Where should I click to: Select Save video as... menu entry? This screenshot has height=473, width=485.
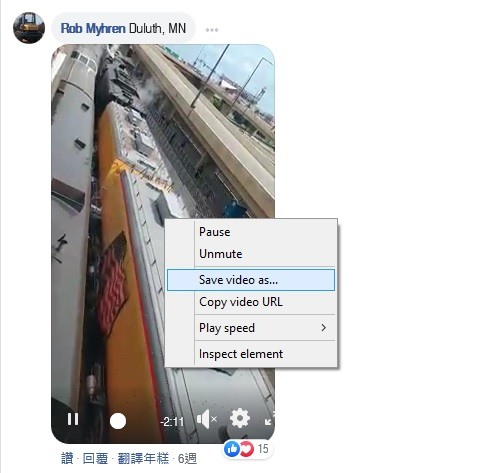251,280
